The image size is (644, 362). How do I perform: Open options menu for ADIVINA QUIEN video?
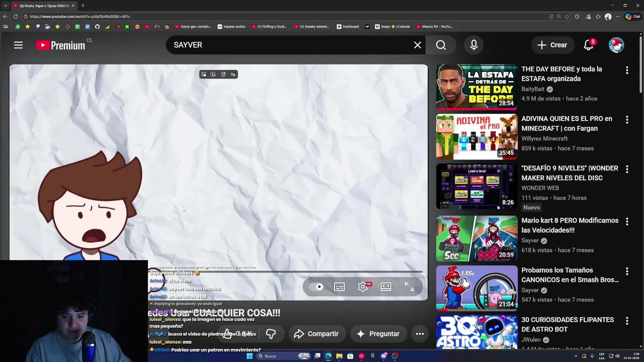627,120
